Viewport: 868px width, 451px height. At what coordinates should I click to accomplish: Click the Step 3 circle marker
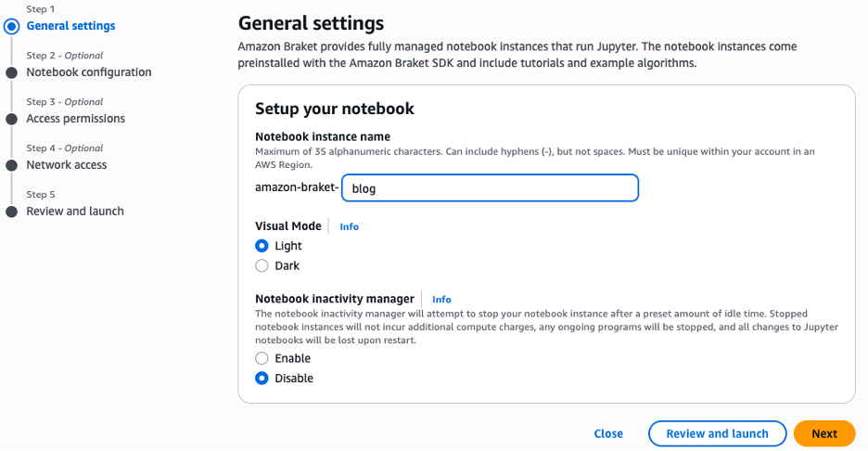[11, 119]
